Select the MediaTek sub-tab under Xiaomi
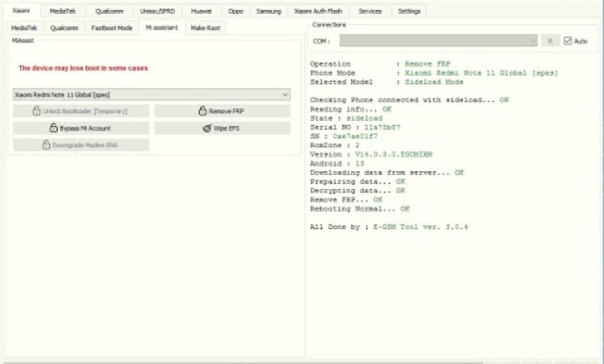This screenshot has width=604, height=364. tap(24, 28)
